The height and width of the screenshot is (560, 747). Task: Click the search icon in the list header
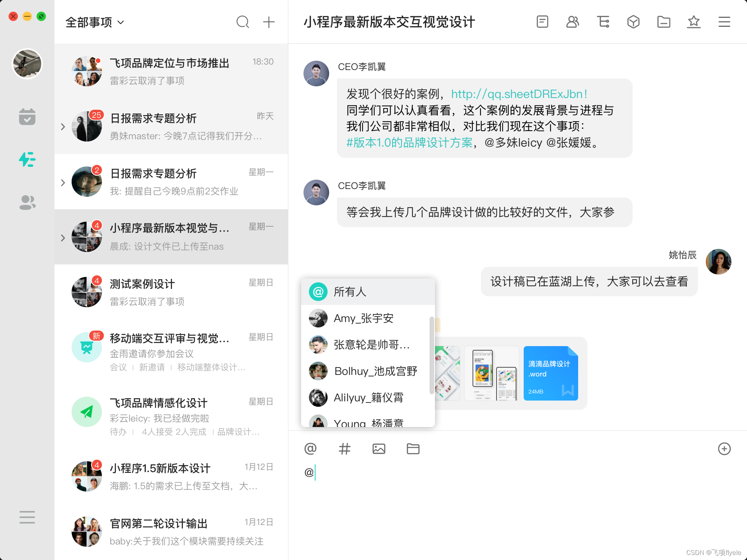(x=242, y=22)
